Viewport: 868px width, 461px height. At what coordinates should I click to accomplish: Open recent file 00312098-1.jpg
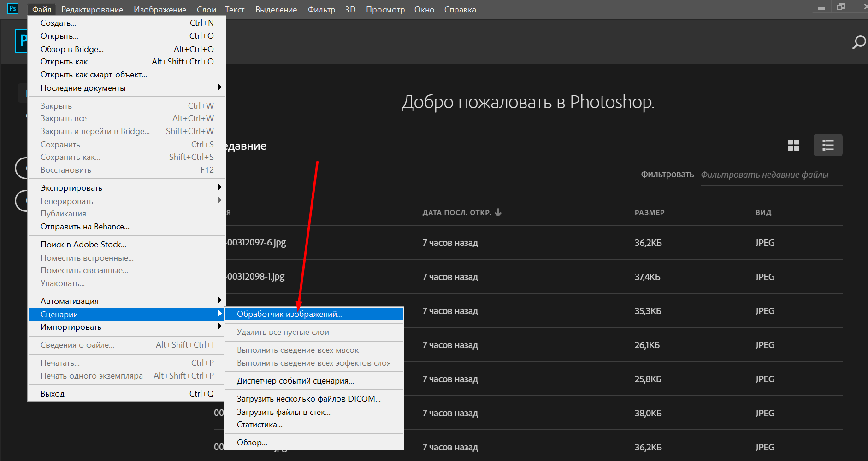255,276
